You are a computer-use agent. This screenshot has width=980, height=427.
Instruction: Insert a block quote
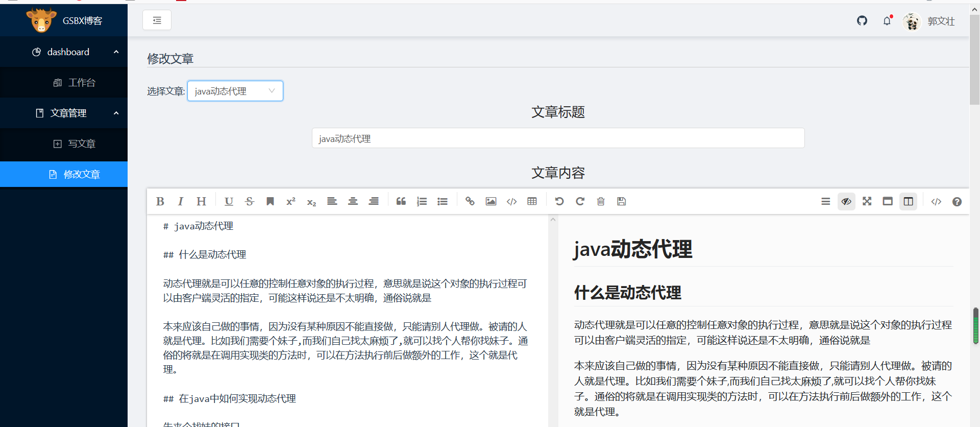point(401,201)
